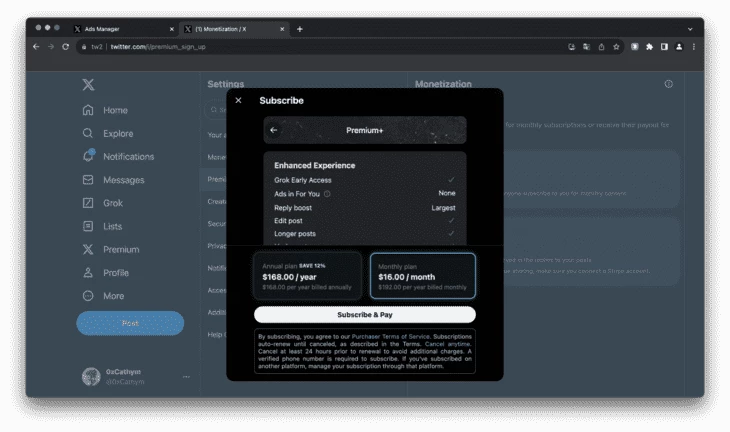The image size is (730, 432).
Task: Open Chrome three-dot menu
Action: click(x=694, y=47)
